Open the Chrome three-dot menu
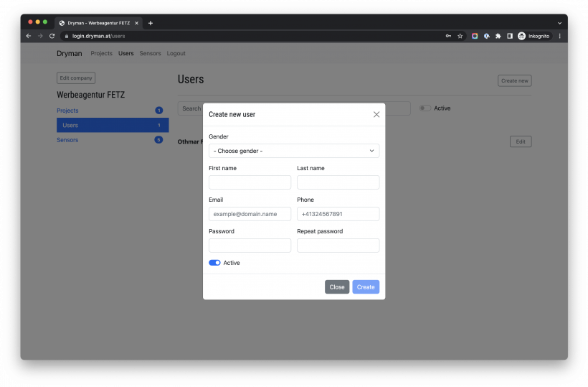The width and height of the screenshot is (588, 387). (x=559, y=36)
